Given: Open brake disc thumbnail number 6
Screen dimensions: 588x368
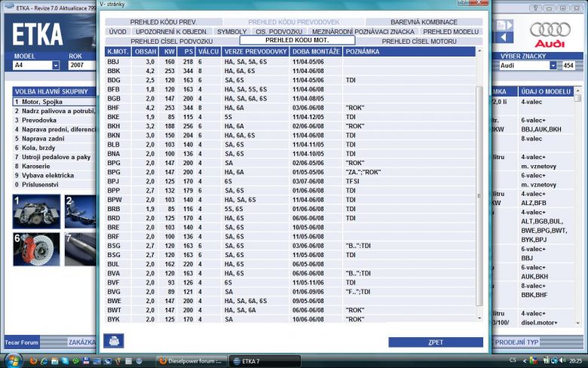Looking at the screenshot, I should coord(36,249).
